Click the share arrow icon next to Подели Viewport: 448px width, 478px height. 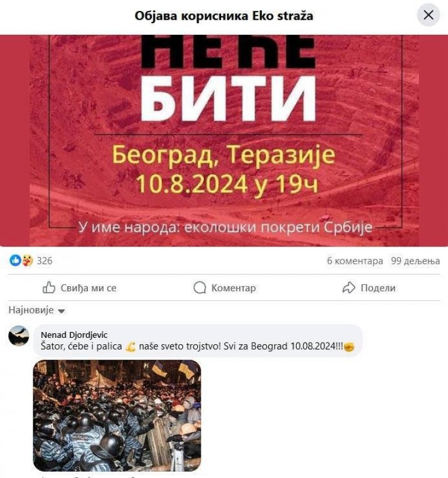tap(349, 287)
